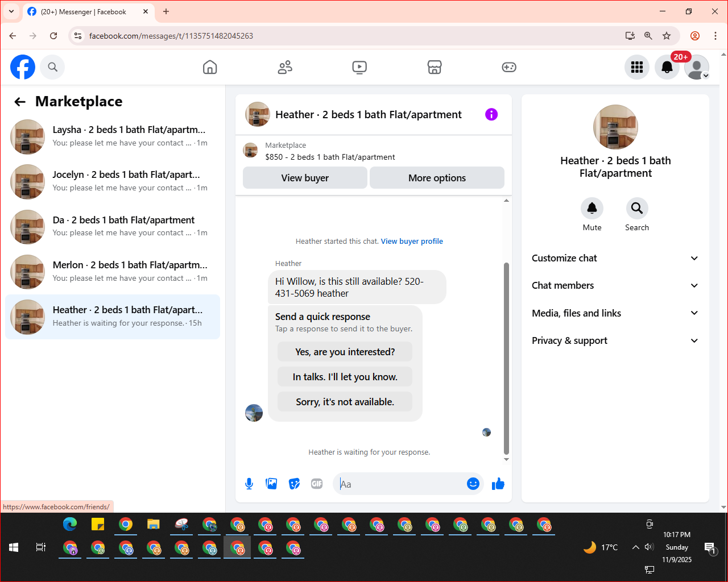728x582 pixels.
Task: Expand the Customize chat section
Action: click(x=615, y=258)
